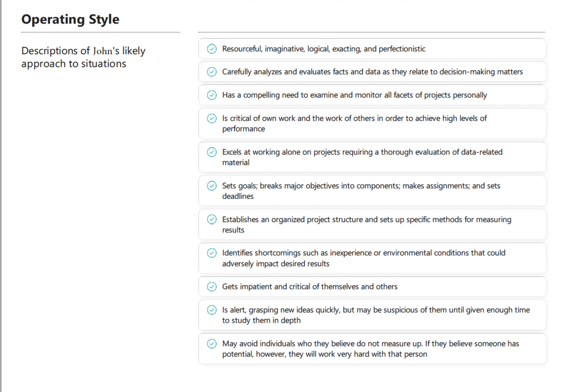The image size is (565, 392).
Task: Click check icon beside 'Identifies shortcomings'
Action: point(212,253)
